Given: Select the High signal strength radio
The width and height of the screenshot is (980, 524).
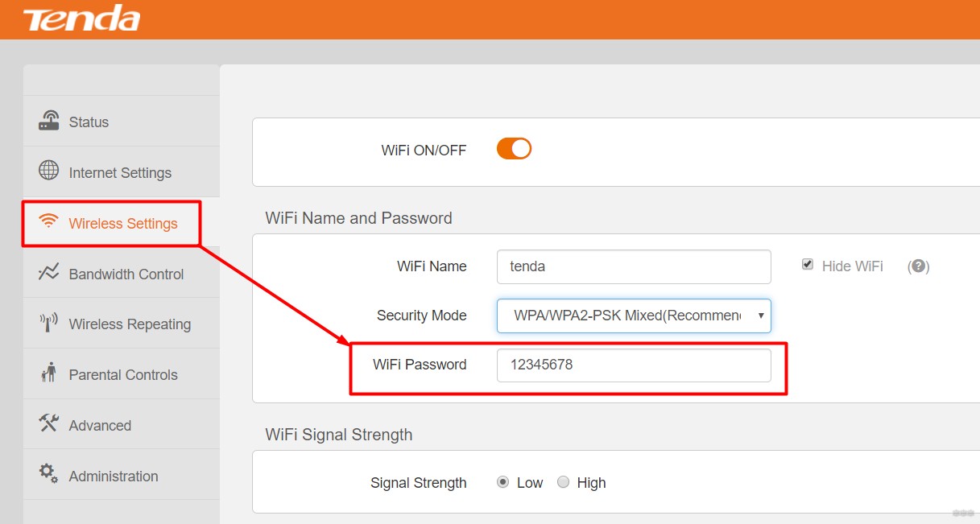Looking at the screenshot, I should click(x=564, y=482).
